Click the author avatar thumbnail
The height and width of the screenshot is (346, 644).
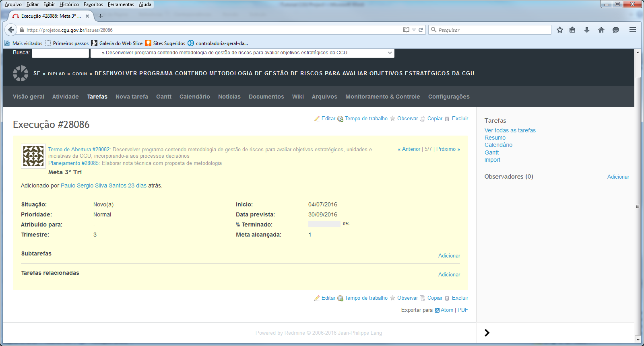[x=33, y=156]
